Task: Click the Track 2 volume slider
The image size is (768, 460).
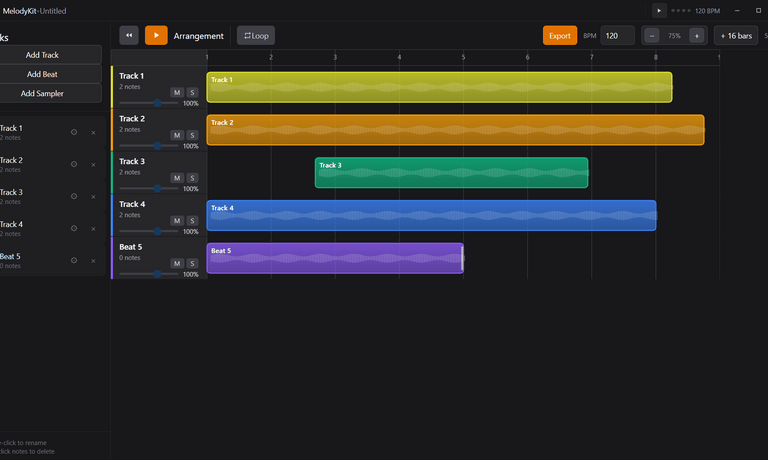Action: (x=158, y=146)
